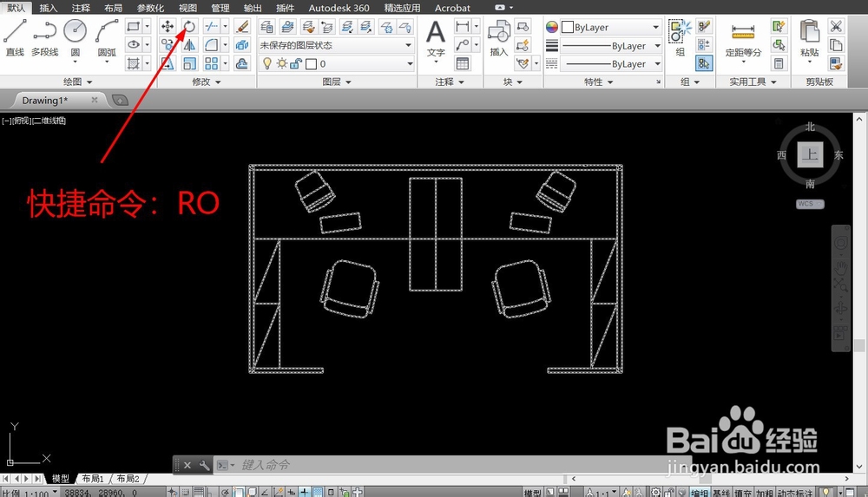Expand the 绘图 panel
Image resolution: width=868 pixels, height=497 pixels.
(77, 82)
